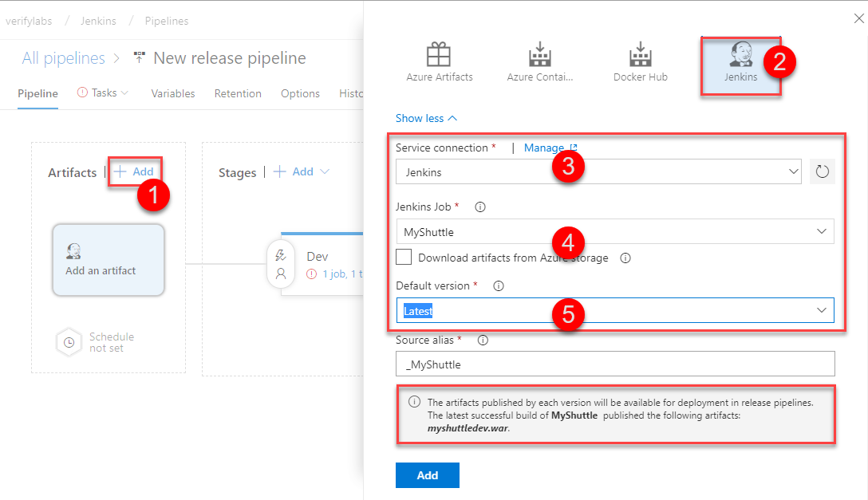The width and height of the screenshot is (868, 500).
Task: Open the Retention tab
Action: 238,93
